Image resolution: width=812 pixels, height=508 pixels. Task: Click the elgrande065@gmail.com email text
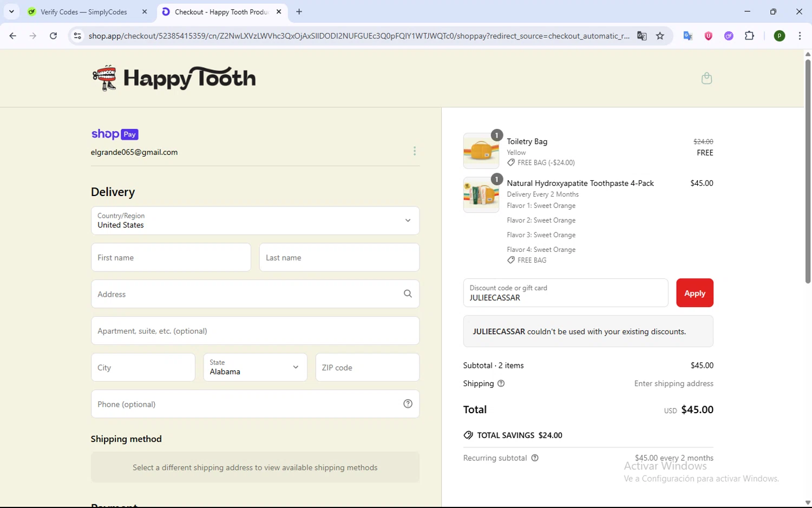[134, 152]
